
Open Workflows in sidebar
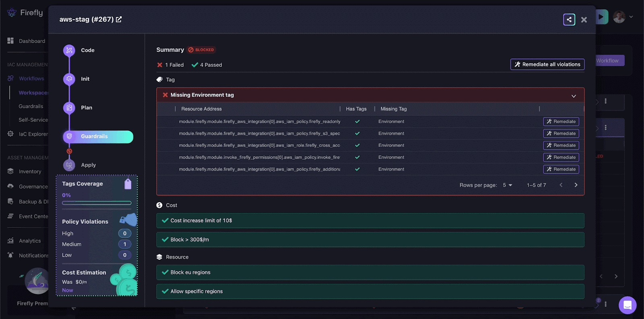tap(27, 78)
